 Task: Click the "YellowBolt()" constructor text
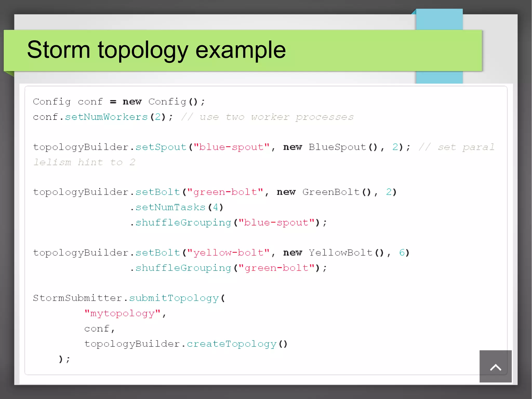(x=346, y=253)
